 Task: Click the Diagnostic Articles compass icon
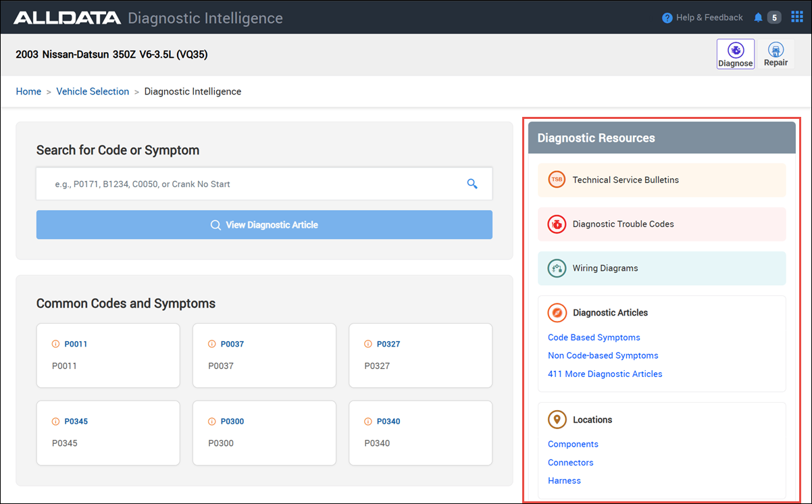click(x=557, y=312)
